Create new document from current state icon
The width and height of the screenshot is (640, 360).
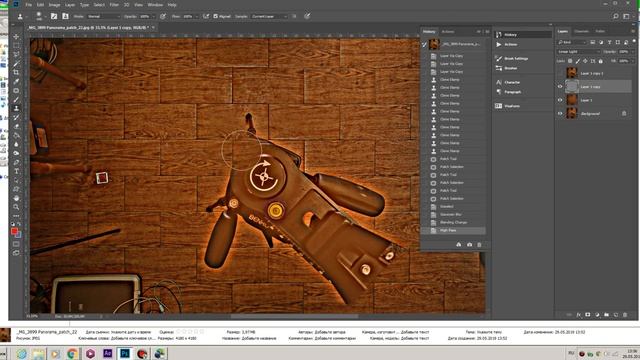[x=459, y=244]
